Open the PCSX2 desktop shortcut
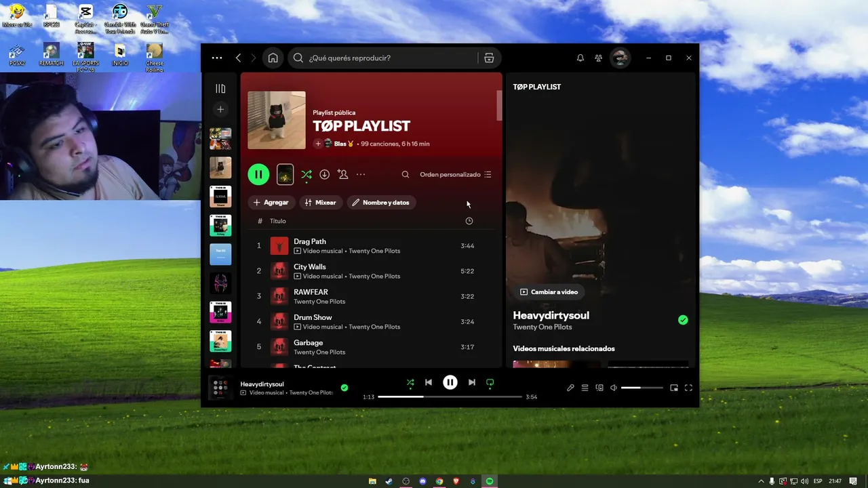The image size is (868, 488). click(x=17, y=55)
